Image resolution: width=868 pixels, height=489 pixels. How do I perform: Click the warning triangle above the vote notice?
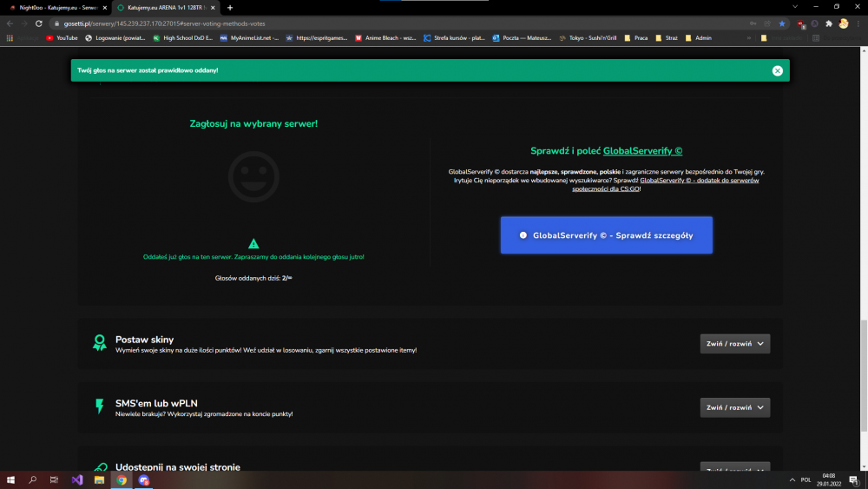click(x=253, y=244)
